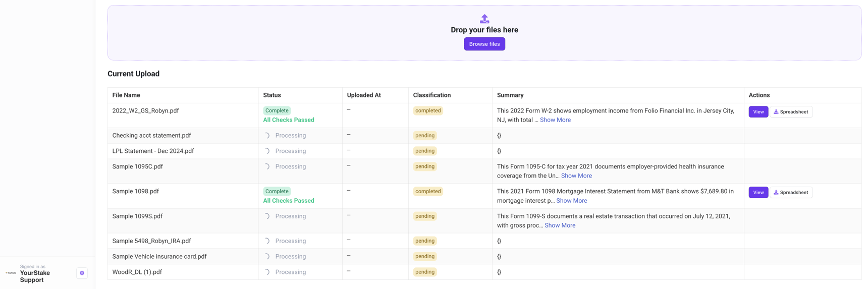This screenshot has width=868, height=289.
Task: Select file name Sample 1098.pdf
Action: [x=135, y=192]
